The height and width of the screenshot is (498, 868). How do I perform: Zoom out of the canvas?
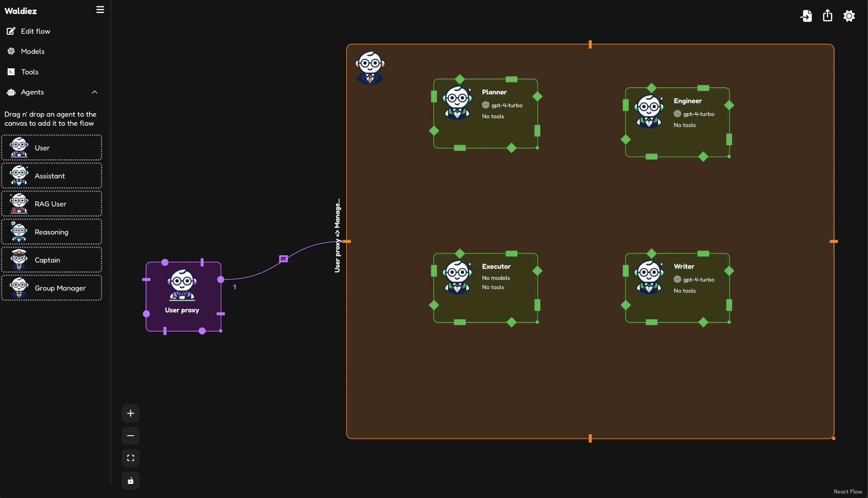pyautogui.click(x=131, y=436)
